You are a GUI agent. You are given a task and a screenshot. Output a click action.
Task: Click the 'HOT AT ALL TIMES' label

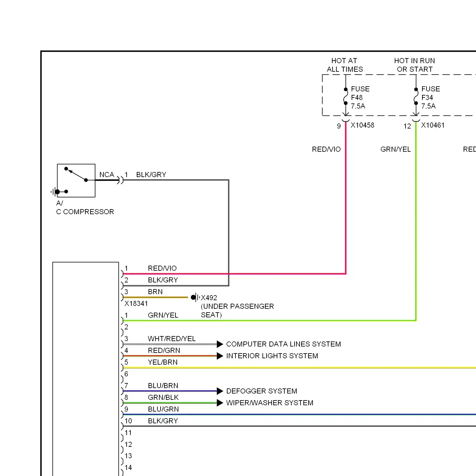coord(345,65)
